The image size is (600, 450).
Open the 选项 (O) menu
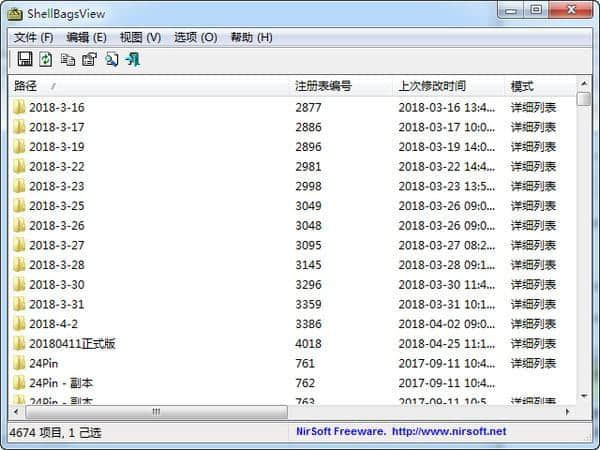point(196,38)
